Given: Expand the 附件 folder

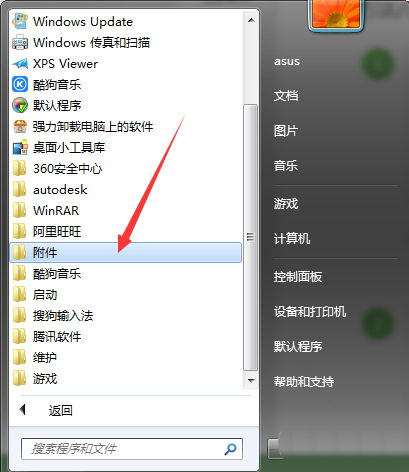Looking at the screenshot, I should [x=126, y=253].
